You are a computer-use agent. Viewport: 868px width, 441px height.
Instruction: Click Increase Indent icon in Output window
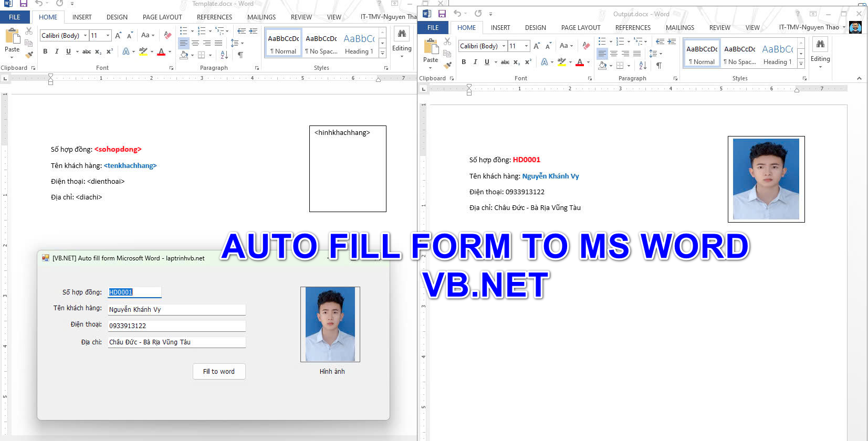click(x=672, y=41)
